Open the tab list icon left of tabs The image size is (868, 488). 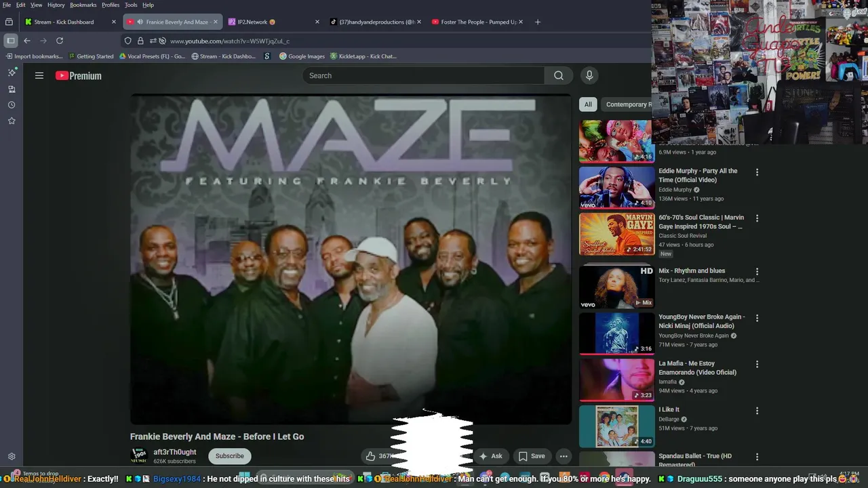[9, 22]
